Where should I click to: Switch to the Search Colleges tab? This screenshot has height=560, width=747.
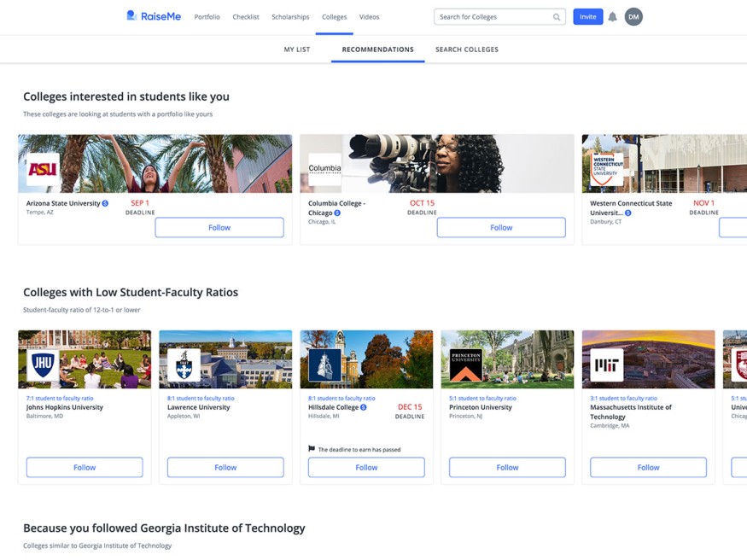point(467,50)
